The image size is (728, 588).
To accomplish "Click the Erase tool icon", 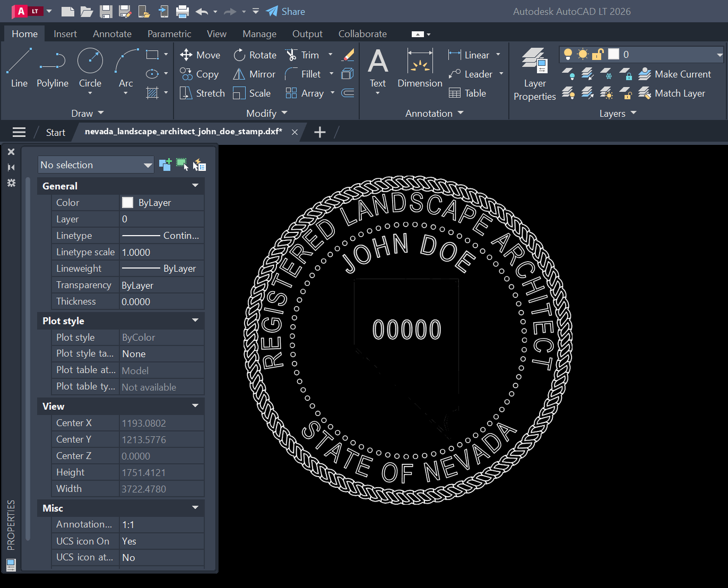I will pyautogui.click(x=348, y=55).
